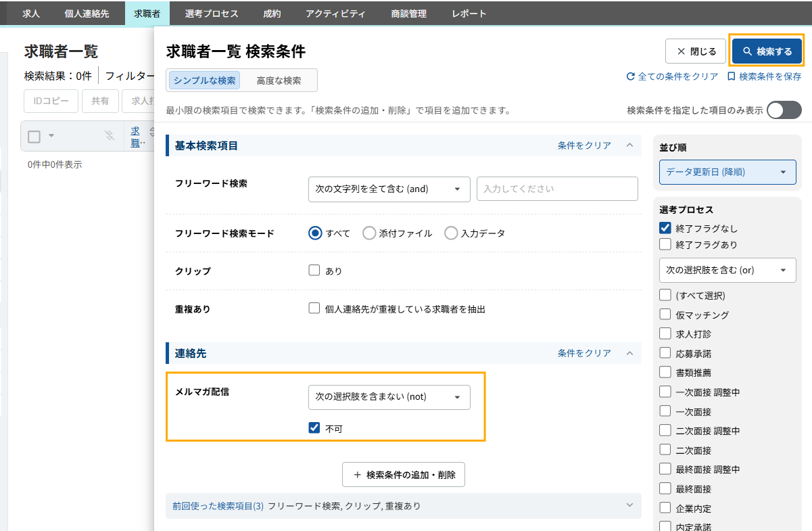
Task: Collapse 基本検索項目 section with chevron
Action: 629,145
